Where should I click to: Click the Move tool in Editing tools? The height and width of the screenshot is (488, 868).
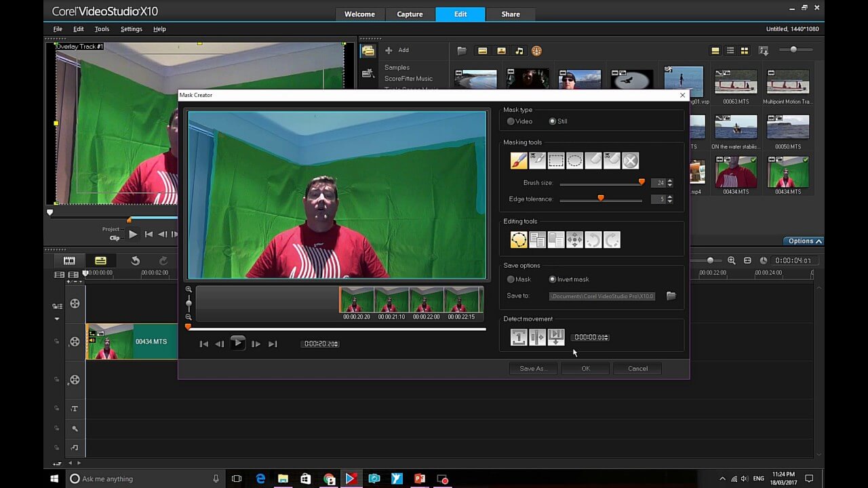click(574, 239)
